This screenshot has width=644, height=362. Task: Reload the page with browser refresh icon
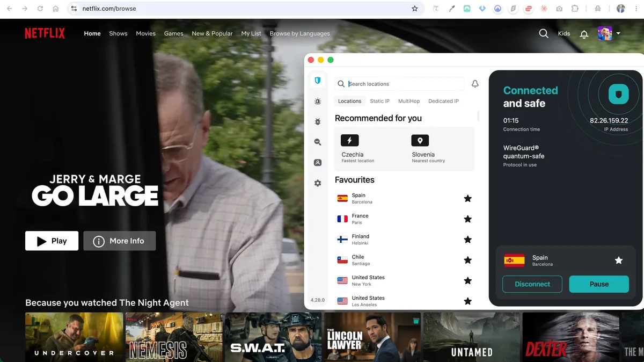coord(40,9)
